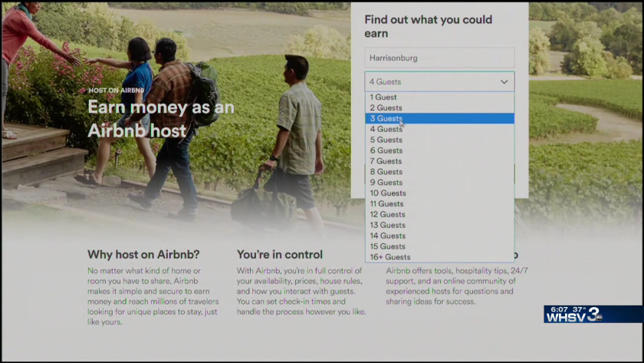Pick the 8 Guests option

pyautogui.click(x=386, y=172)
